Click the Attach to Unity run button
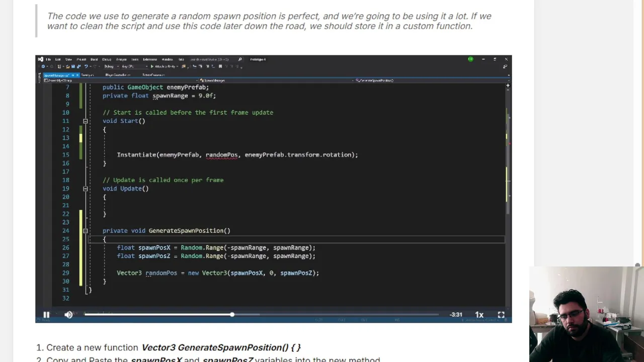The height and width of the screenshot is (362, 644). (165, 66)
